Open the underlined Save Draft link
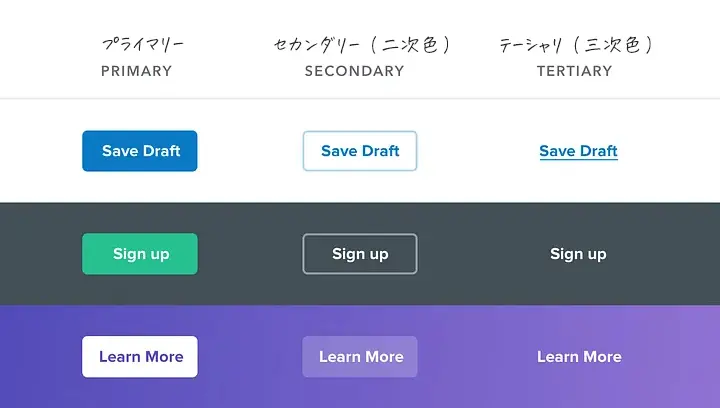 click(579, 151)
